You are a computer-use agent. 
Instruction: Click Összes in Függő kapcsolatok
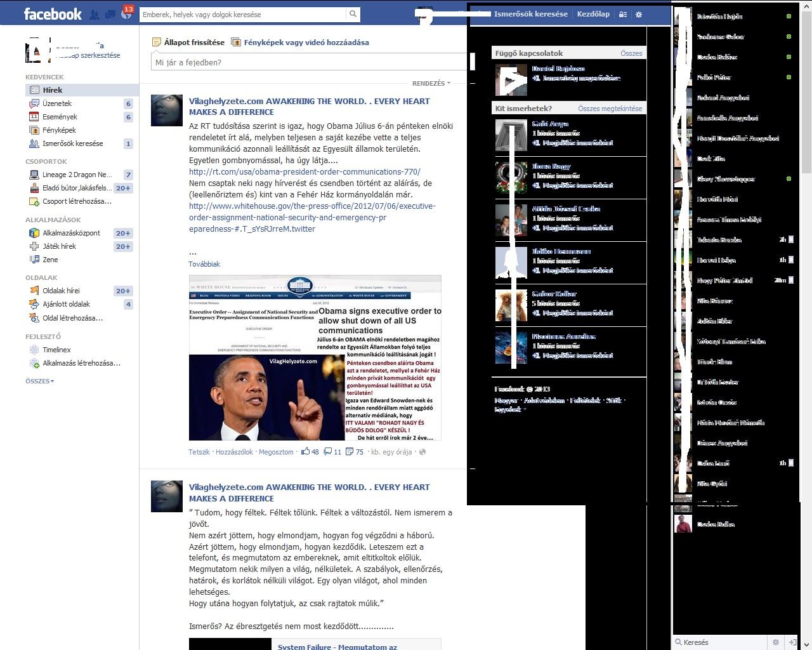coord(631,53)
